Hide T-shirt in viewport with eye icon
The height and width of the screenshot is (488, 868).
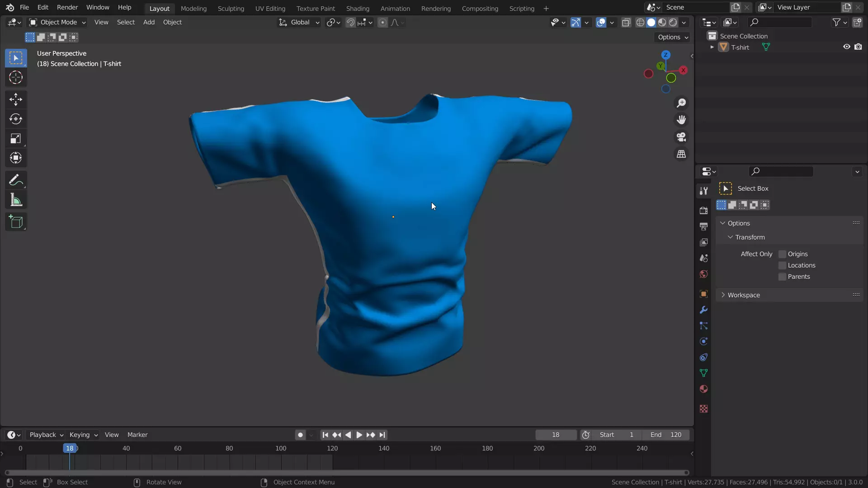click(847, 47)
